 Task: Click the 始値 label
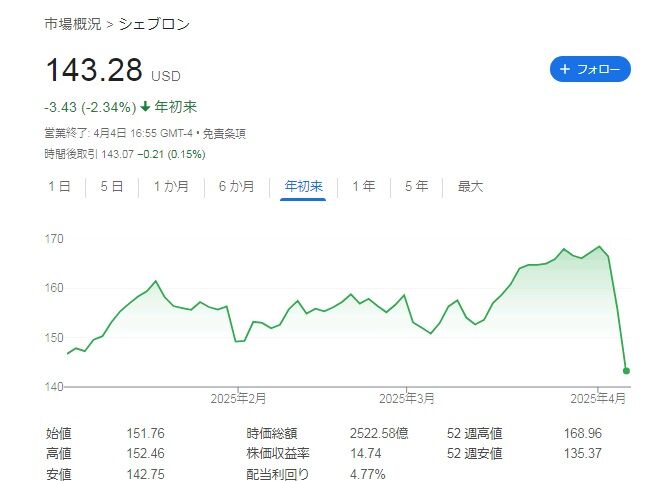pyautogui.click(x=59, y=433)
